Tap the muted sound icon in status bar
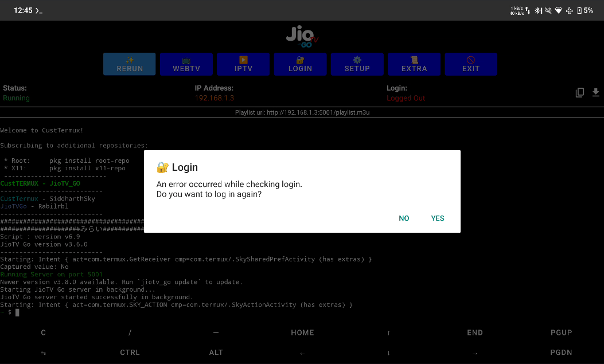The image size is (604, 364). pyautogui.click(x=548, y=10)
